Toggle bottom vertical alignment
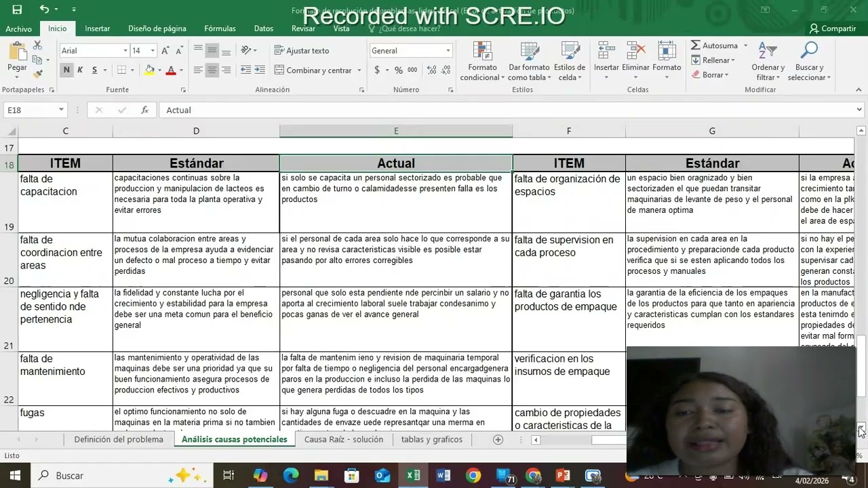Screen dimensions: 868x488 tap(226, 51)
